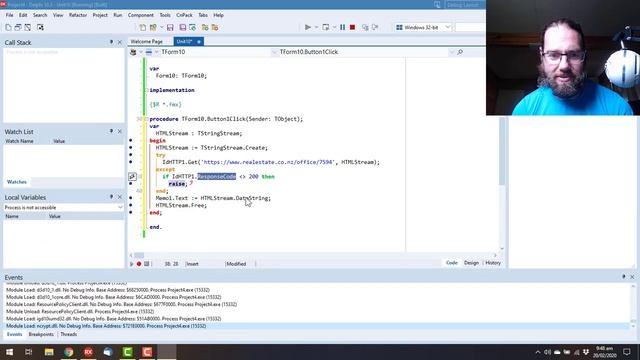Click the search icon in navigation bar

(460, 52)
